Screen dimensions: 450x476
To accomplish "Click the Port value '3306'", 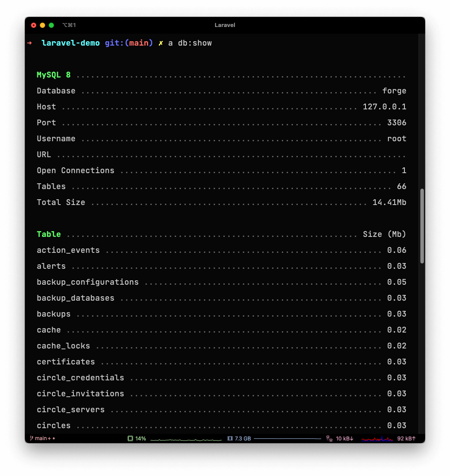I will click(396, 123).
